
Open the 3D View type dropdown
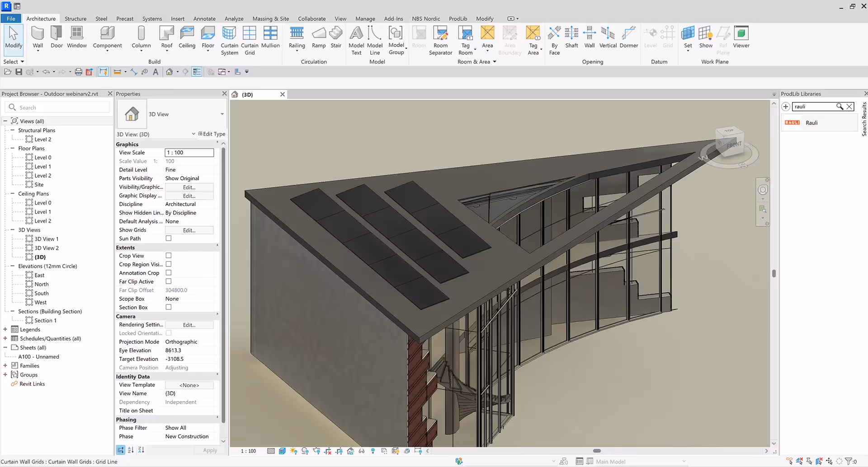[222, 114]
